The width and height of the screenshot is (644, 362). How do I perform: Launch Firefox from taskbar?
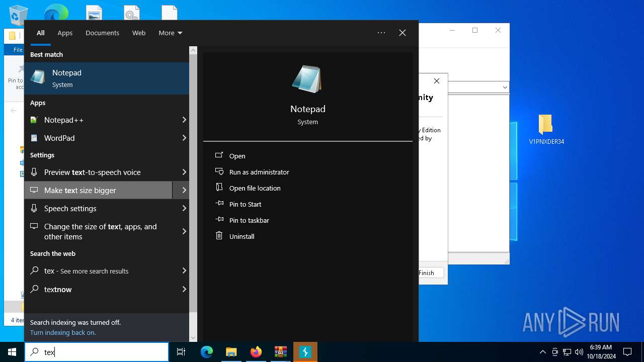(256, 352)
